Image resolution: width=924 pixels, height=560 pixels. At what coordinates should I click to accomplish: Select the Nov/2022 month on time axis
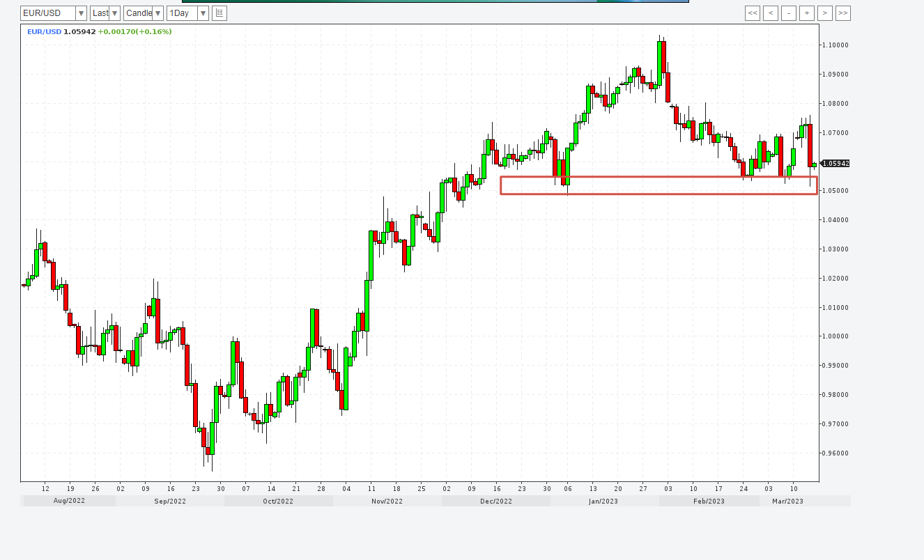click(x=387, y=501)
